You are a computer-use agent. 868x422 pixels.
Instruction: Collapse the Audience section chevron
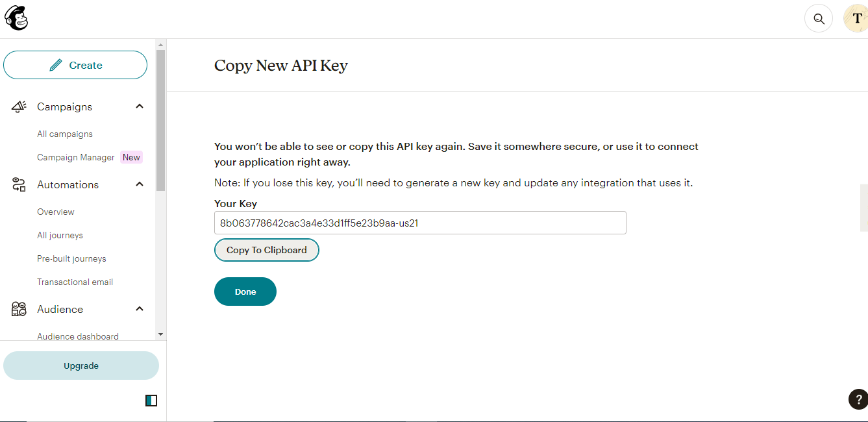click(x=140, y=309)
